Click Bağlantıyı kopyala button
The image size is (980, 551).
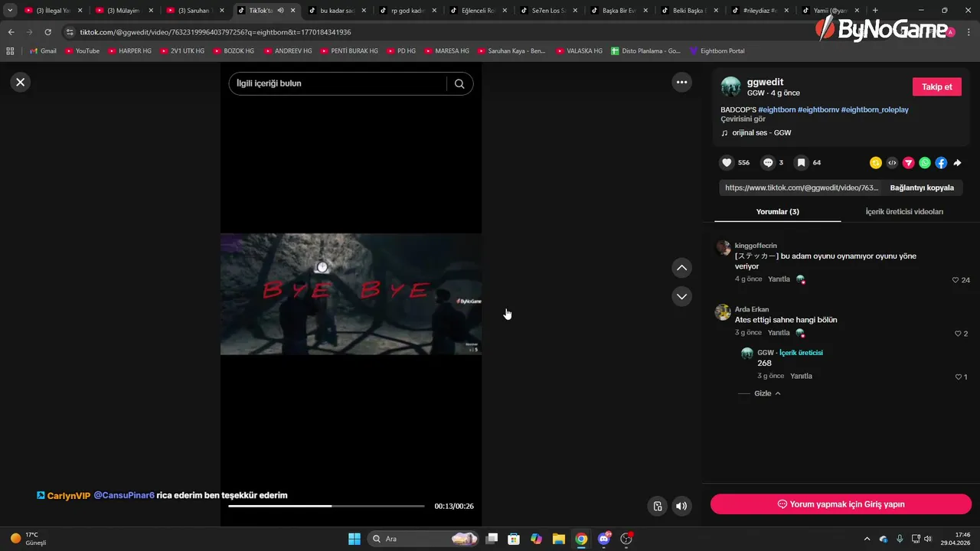coord(922,187)
